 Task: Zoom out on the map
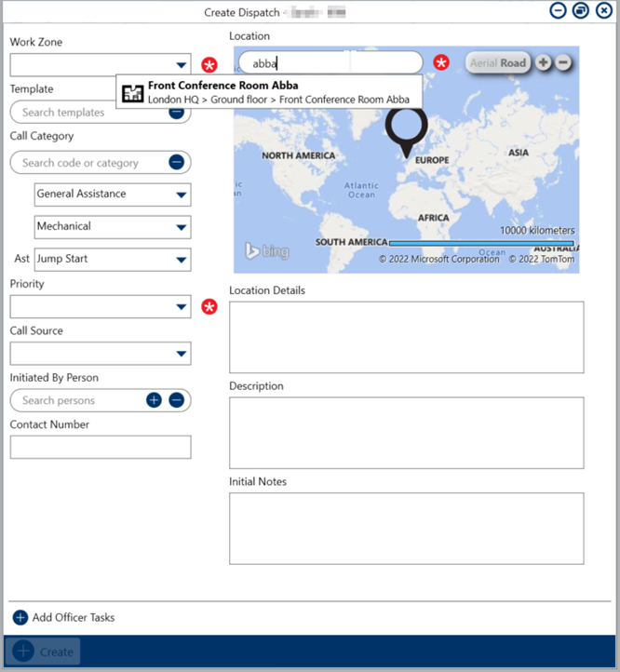tap(563, 63)
